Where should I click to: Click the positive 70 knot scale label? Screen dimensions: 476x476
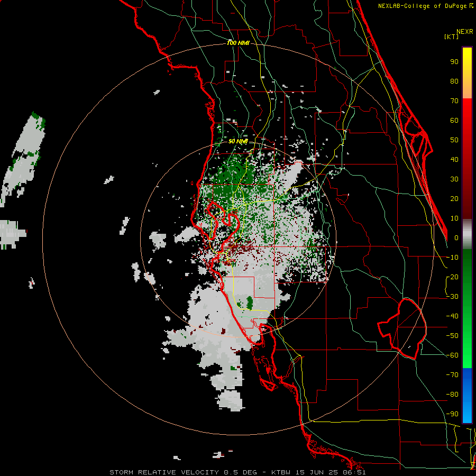(x=454, y=101)
